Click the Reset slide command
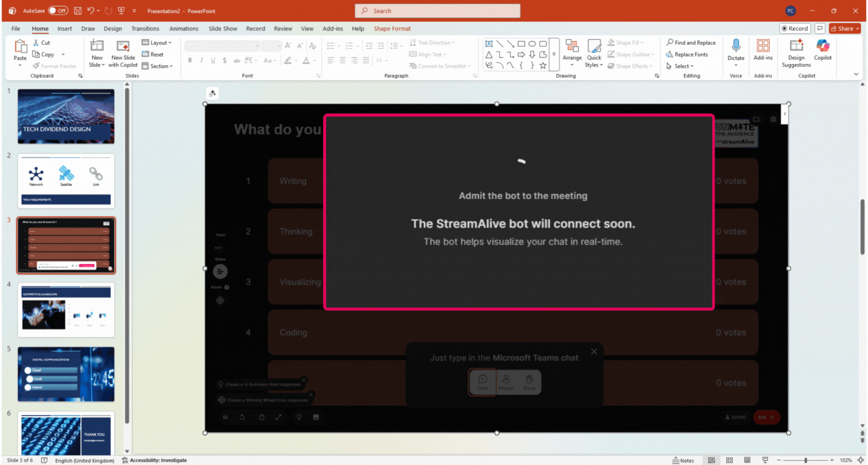Viewport: 868px width, 465px height. pyautogui.click(x=152, y=54)
